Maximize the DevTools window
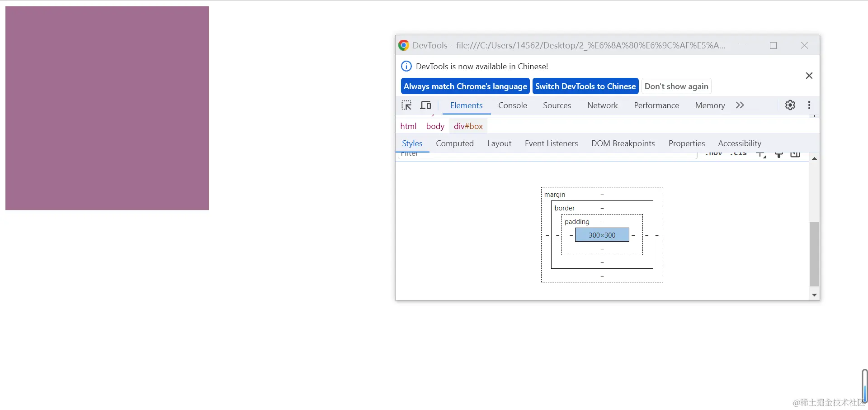The image size is (868, 410). pyautogui.click(x=774, y=45)
